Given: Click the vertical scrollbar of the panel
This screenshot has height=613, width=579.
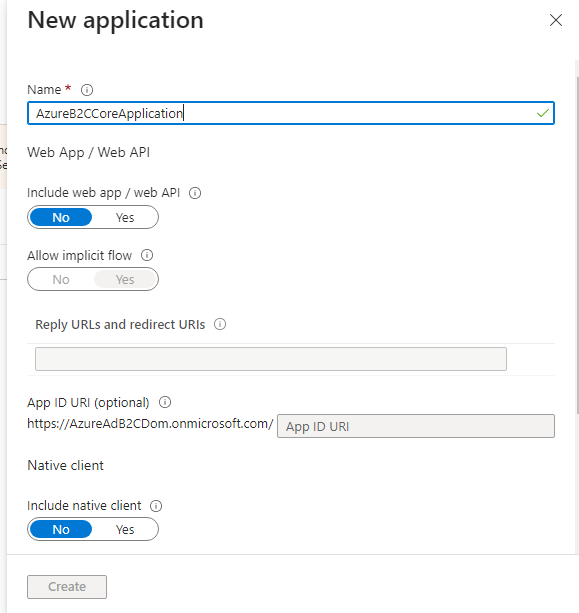Looking at the screenshot, I should [x=577, y=245].
